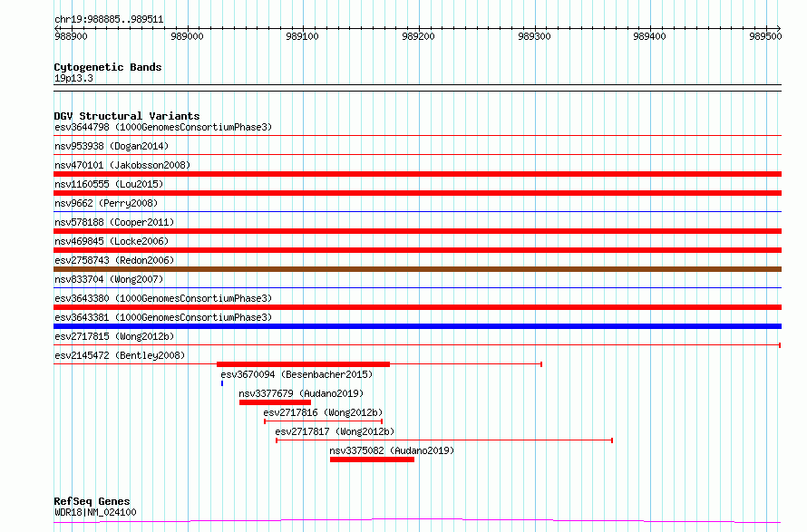Click ruler position 988900

(x=71, y=36)
